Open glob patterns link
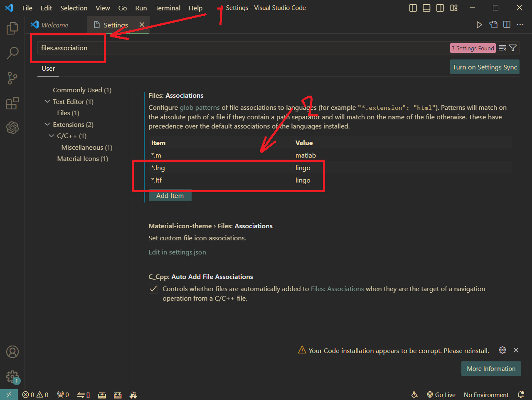 pyautogui.click(x=199, y=107)
